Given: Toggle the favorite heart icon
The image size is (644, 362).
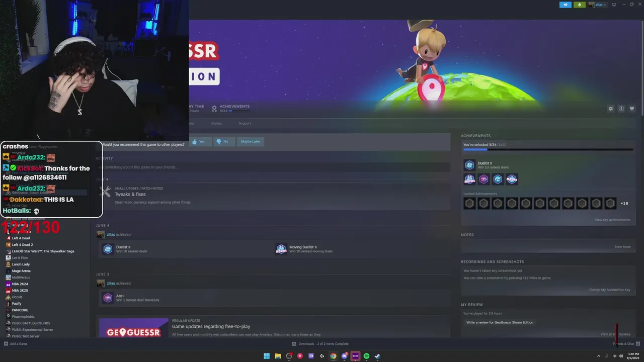Looking at the screenshot, I should [x=632, y=109].
